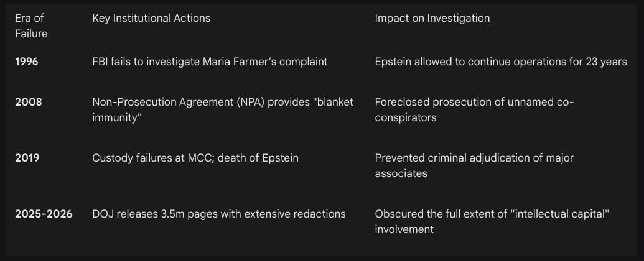Select 'Foreclosed prosecution of unnamed co-conspirators' text
The image size is (644, 261).
point(474,109)
